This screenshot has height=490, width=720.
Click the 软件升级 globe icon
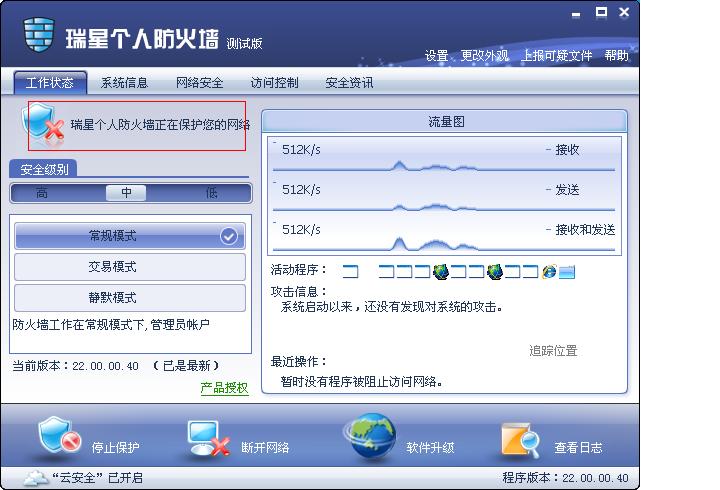pyautogui.click(x=371, y=437)
